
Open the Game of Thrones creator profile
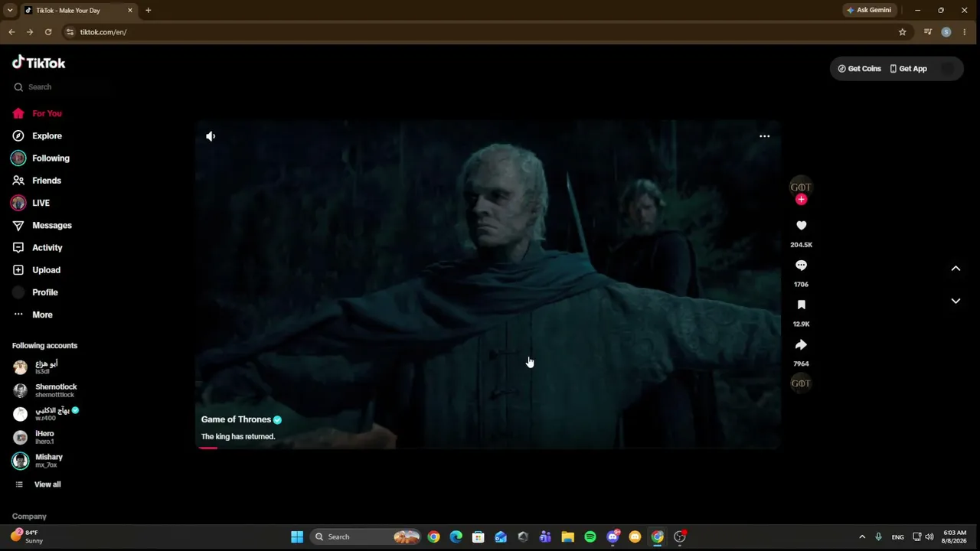tap(236, 419)
